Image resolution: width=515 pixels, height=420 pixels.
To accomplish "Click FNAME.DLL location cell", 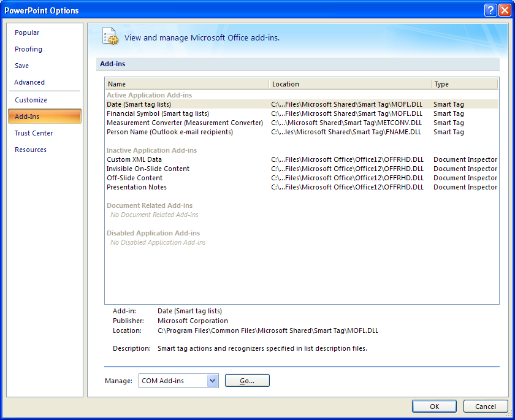I will click(346, 132).
